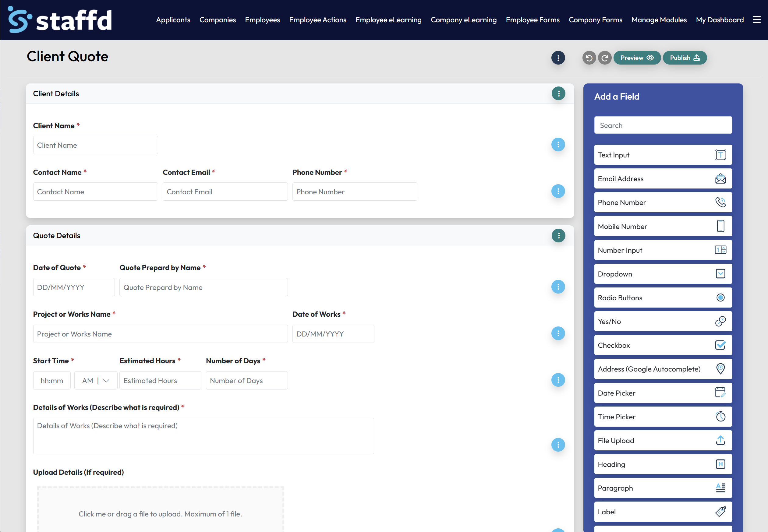
Task: Open Applicants in the top navigation
Action: (173, 20)
